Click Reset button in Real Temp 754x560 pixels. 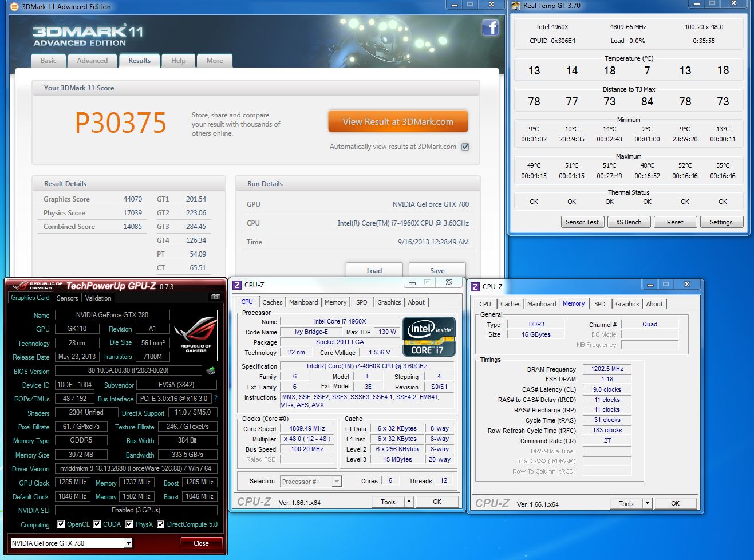coord(675,222)
